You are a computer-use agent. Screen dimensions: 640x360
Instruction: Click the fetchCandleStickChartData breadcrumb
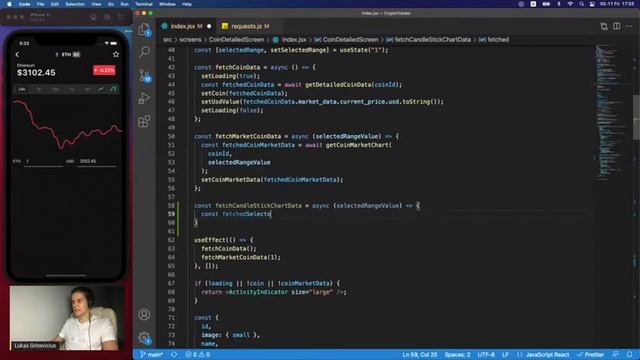click(432, 40)
